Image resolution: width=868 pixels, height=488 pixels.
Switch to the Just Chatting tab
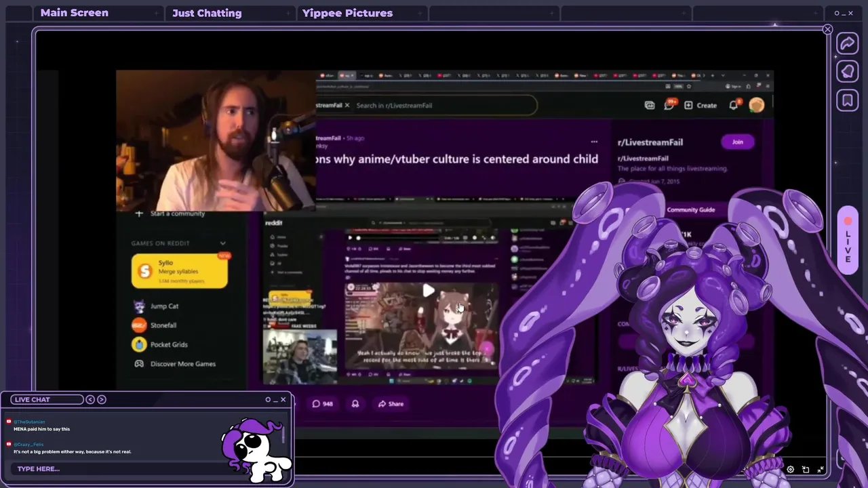point(207,13)
